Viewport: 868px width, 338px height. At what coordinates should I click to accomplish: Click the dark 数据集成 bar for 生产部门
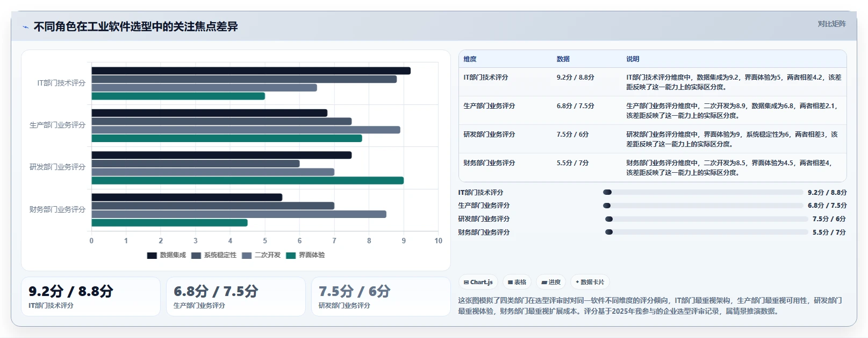click(x=209, y=113)
